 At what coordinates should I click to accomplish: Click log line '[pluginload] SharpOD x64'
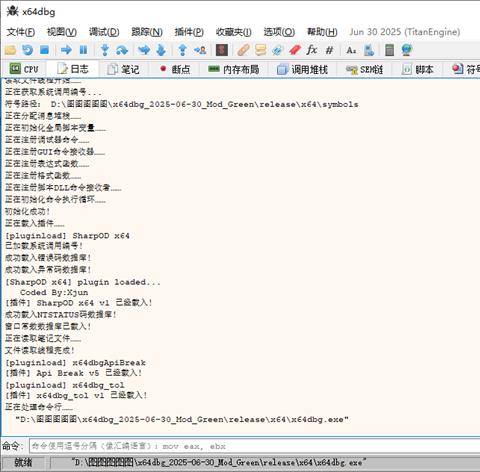(67, 236)
